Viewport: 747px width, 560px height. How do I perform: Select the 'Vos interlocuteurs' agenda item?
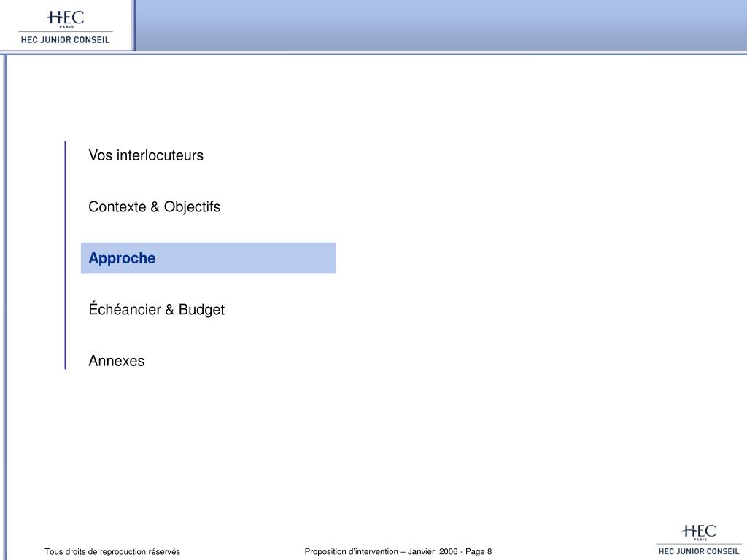(x=146, y=155)
